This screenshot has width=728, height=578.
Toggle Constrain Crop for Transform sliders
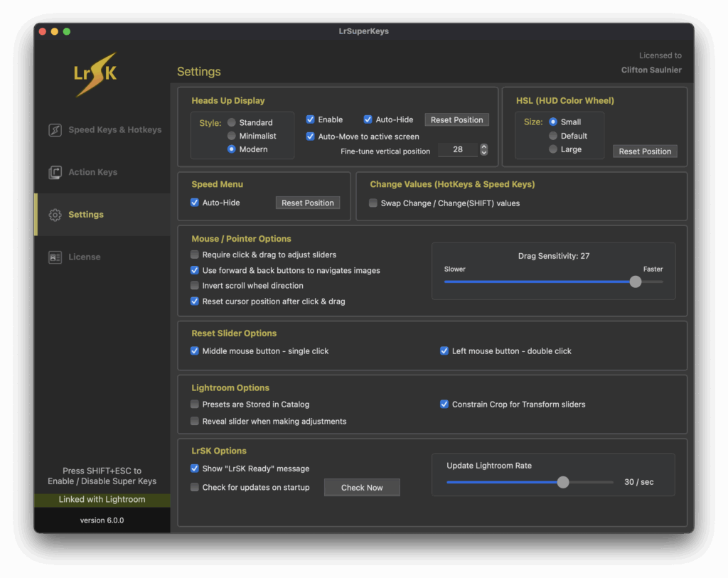pos(444,405)
